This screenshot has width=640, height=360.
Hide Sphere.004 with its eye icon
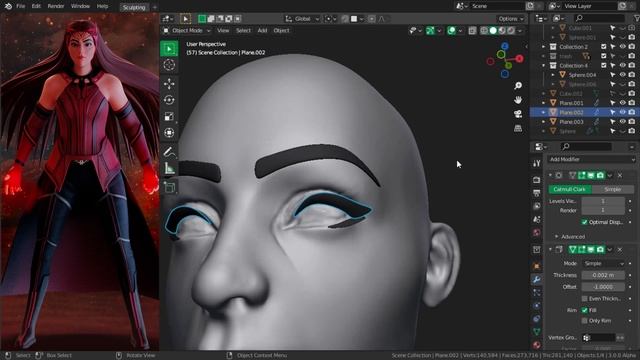coord(622,75)
